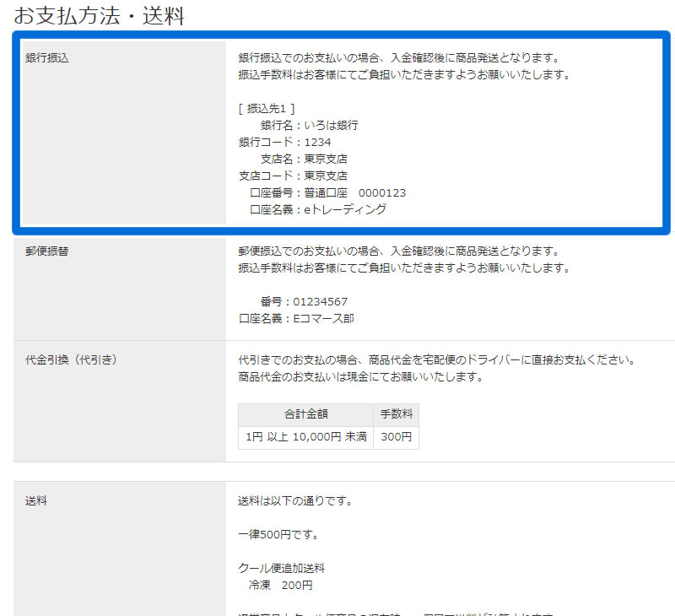675x616 pixels.
Task: Click the 商品代金のお支払いは現金にて sentence
Action: tap(361, 377)
